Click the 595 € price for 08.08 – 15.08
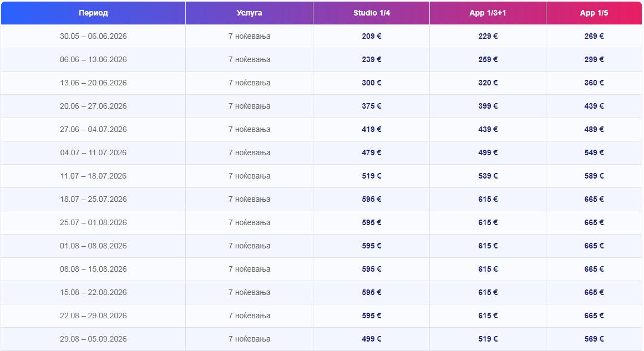 (371, 269)
